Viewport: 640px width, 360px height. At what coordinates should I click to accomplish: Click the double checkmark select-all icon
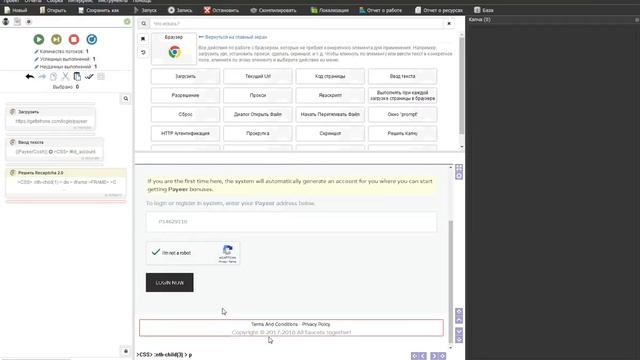(89, 76)
